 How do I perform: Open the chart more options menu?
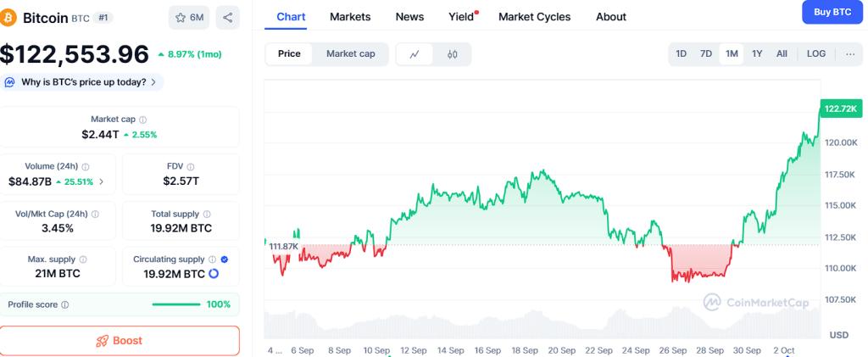tap(850, 54)
